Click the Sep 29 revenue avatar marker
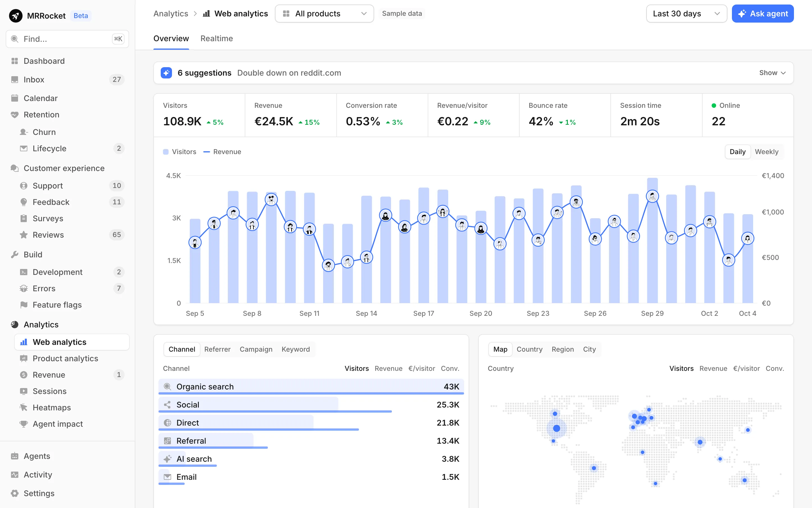The width and height of the screenshot is (812, 508). [x=652, y=196]
